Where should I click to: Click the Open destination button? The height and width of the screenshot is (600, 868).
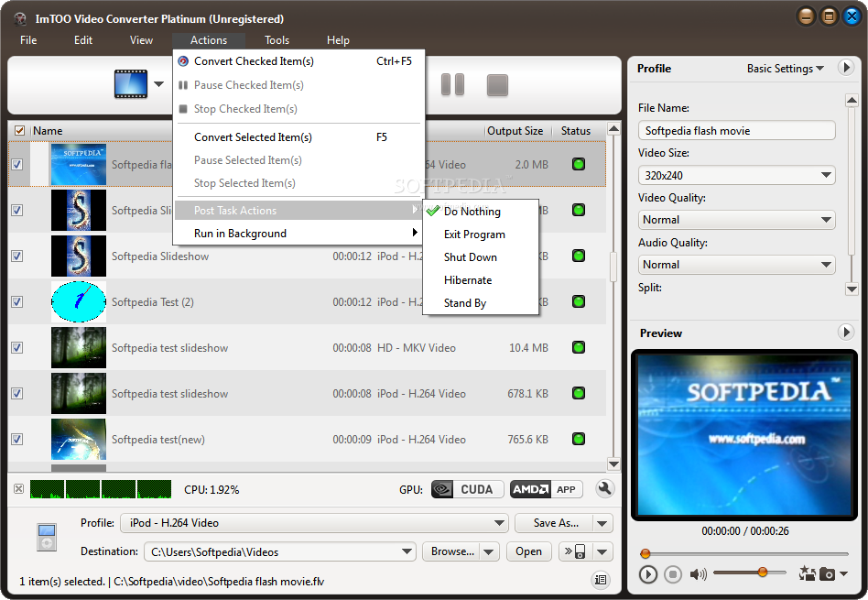point(528,551)
